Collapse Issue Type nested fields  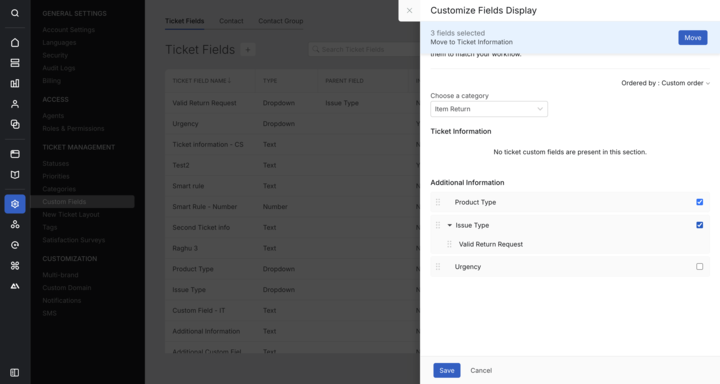[450, 225]
